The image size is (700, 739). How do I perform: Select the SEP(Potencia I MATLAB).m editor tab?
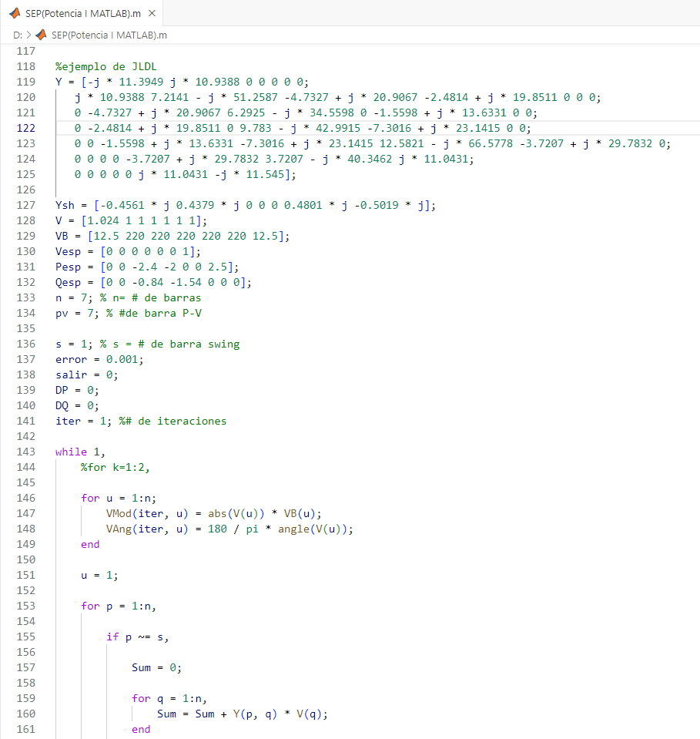(x=82, y=13)
